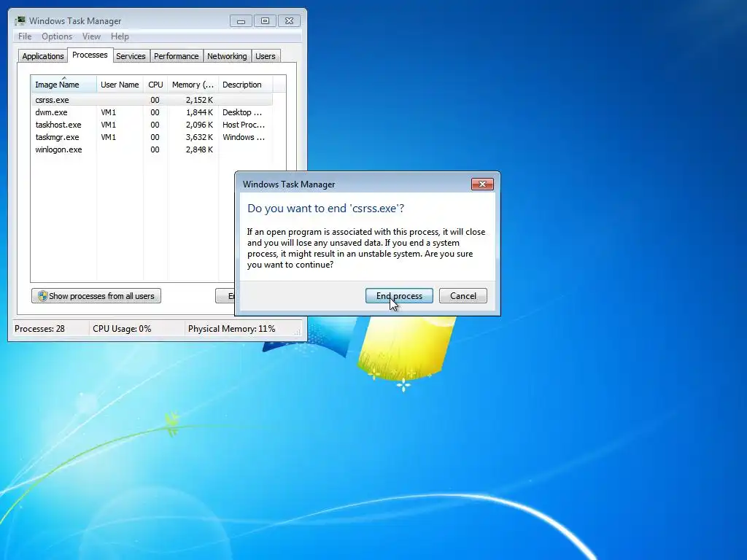Click the resize grip in status bar

[x=298, y=332]
